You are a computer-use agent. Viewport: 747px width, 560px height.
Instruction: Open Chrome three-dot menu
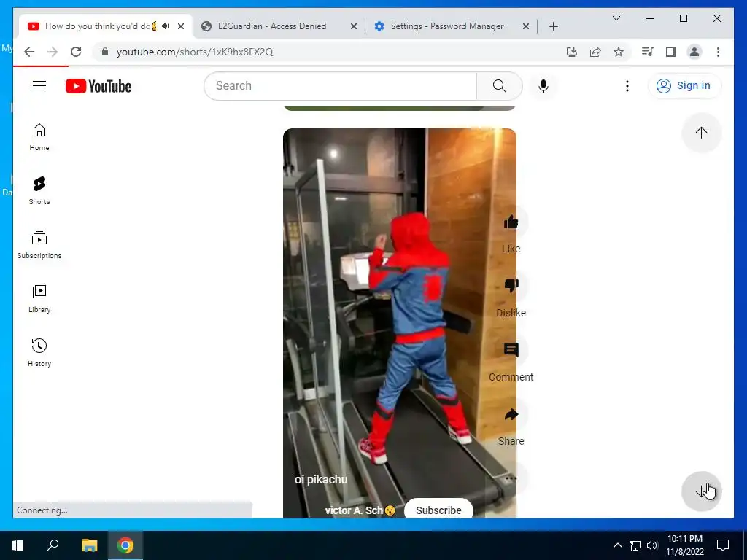pos(718,52)
